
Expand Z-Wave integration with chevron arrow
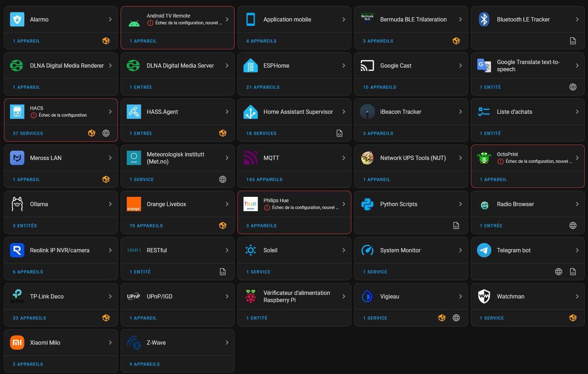[x=227, y=343]
